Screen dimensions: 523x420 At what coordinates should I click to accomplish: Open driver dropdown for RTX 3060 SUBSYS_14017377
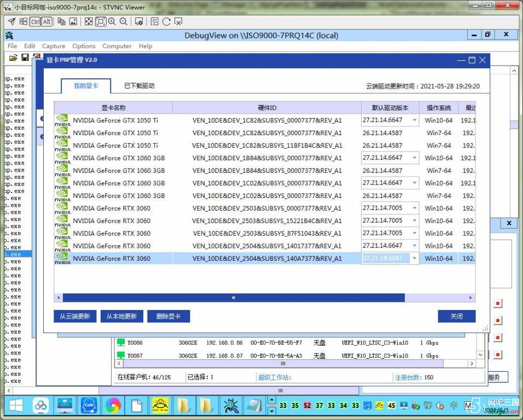coord(414,246)
